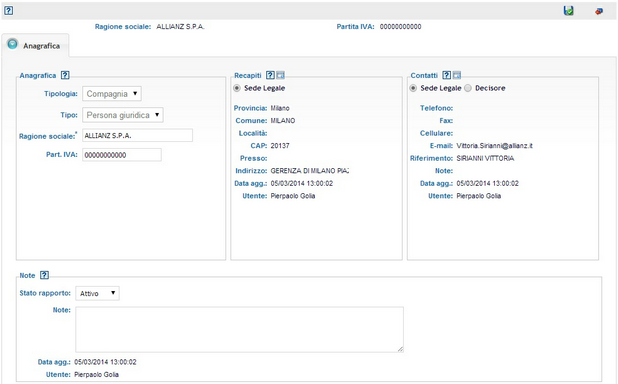618x384 pixels.
Task: Open help for the Note section
Action: tap(44, 275)
